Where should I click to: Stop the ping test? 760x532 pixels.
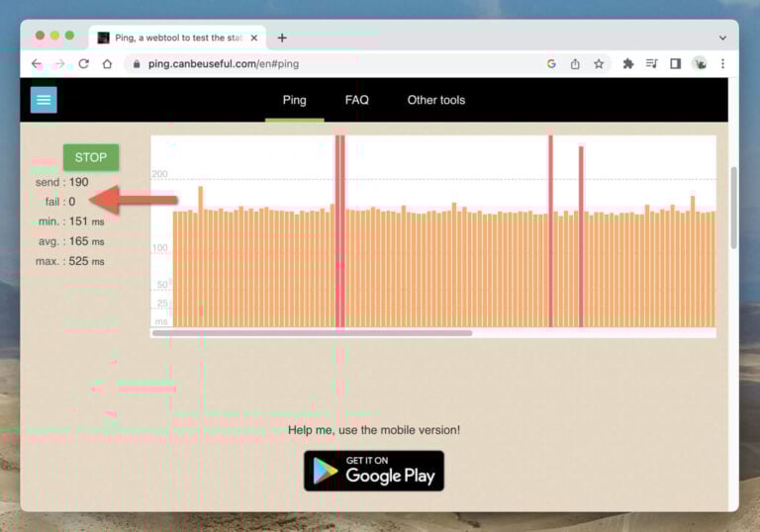click(91, 157)
